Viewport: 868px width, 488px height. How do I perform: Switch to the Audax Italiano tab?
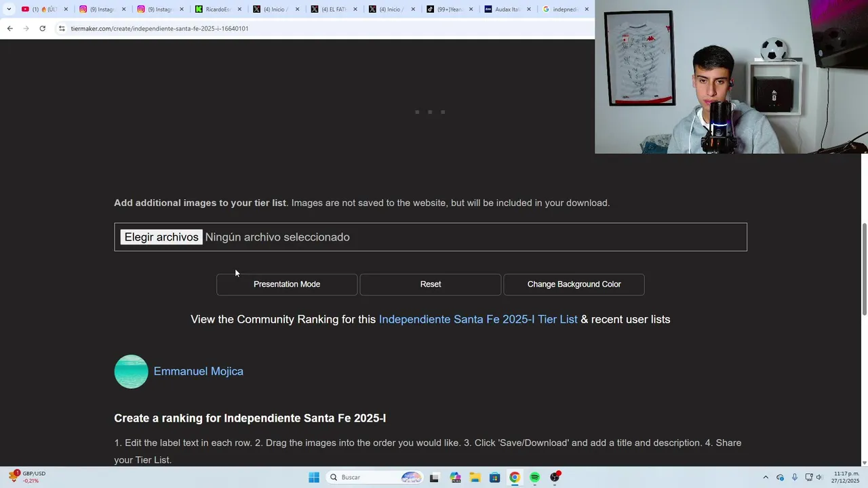tap(506, 9)
